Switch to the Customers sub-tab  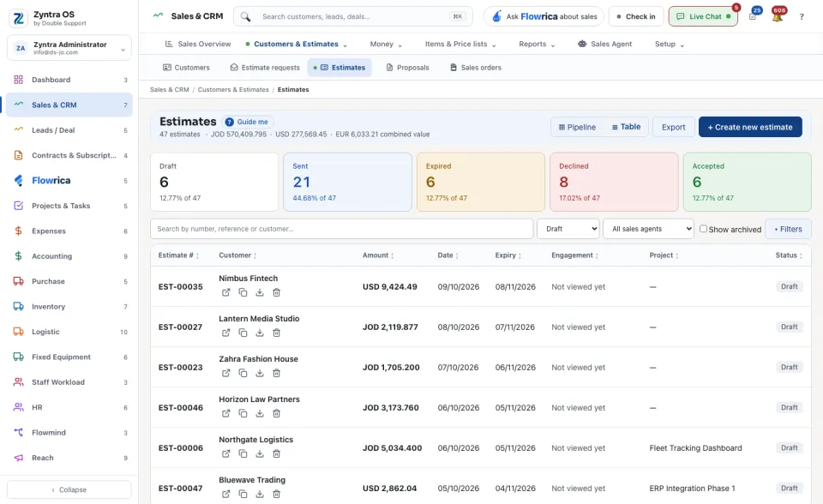point(186,68)
